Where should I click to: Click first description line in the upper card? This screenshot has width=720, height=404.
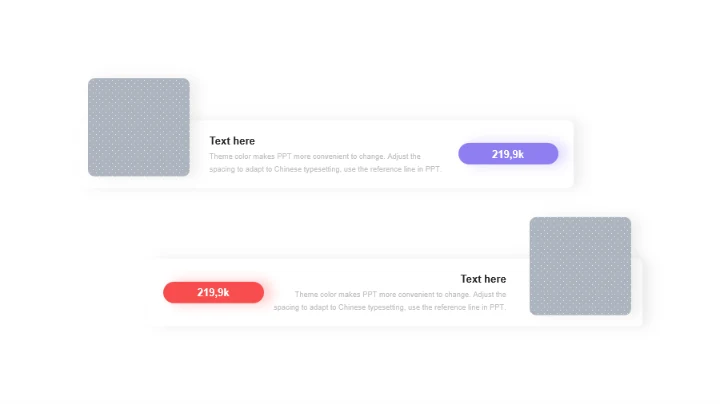(315, 157)
